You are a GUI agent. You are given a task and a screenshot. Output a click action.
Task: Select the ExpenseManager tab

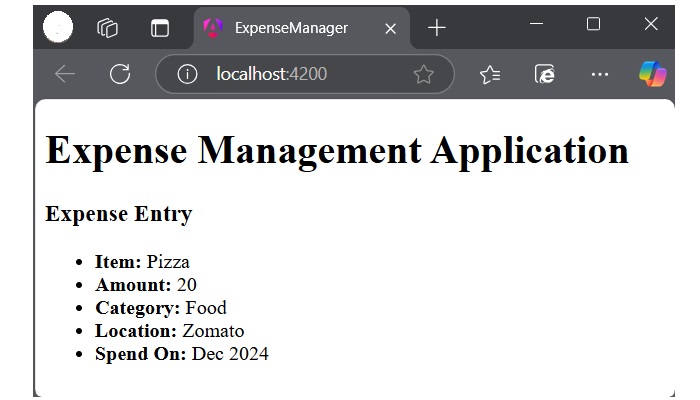click(302, 28)
